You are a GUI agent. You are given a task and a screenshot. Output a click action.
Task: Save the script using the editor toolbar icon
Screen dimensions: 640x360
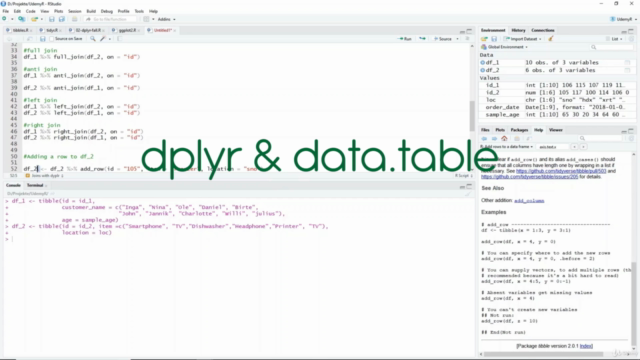[42, 39]
